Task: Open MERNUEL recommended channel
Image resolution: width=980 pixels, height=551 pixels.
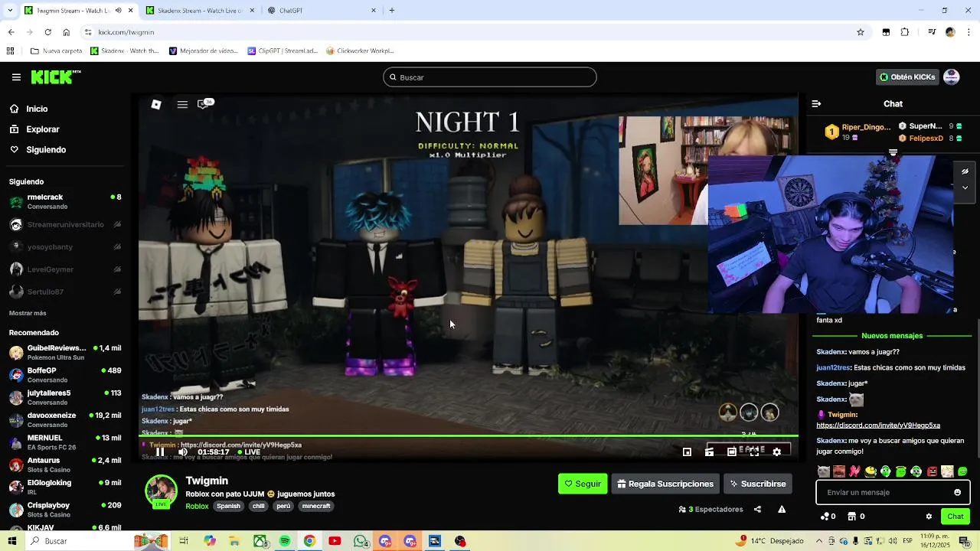Action: click(65, 442)
